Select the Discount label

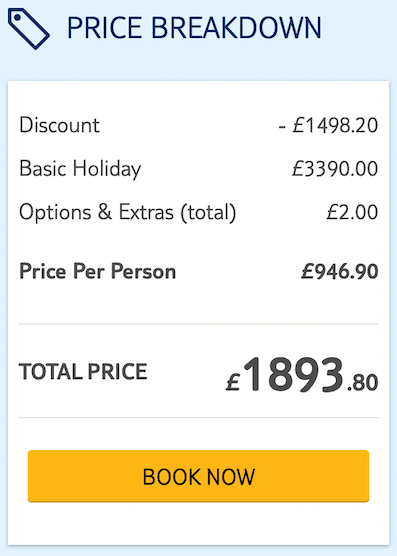coord(59,125)
